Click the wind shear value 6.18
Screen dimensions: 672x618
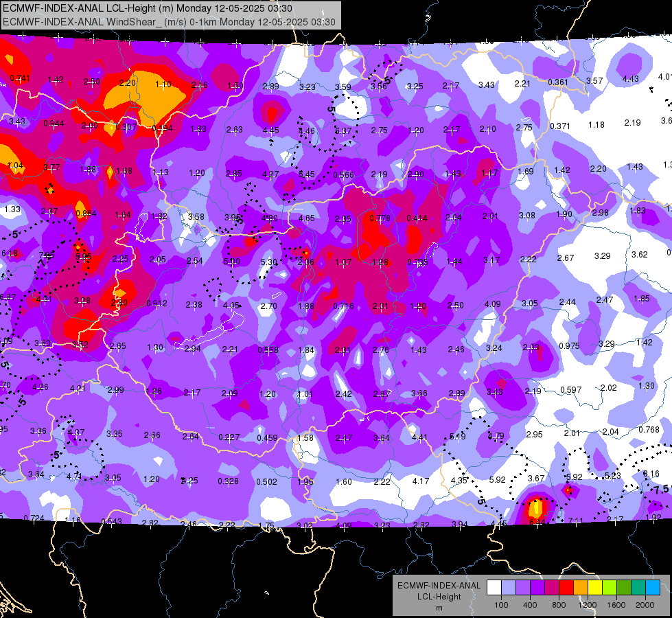coord(10,253)
